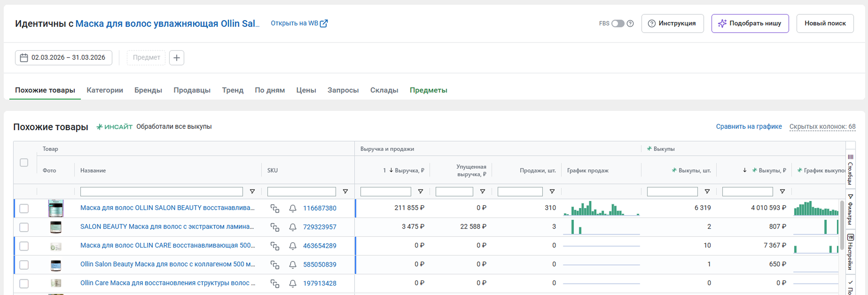
Task: Open the date range 02.03.2026 – 31.03.2026 picker
Action: (x=63, y=58)
